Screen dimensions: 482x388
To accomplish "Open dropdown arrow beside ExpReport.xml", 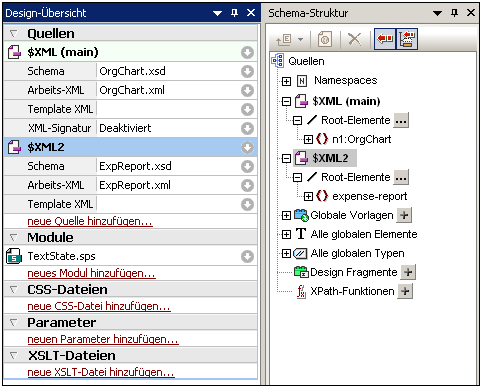I will click(x=247, y=185).
